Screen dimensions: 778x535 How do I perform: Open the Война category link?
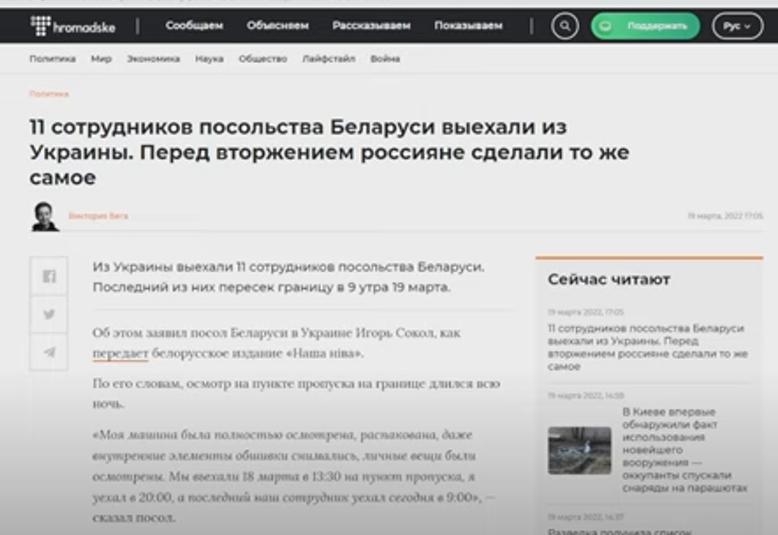pos(385,59)
